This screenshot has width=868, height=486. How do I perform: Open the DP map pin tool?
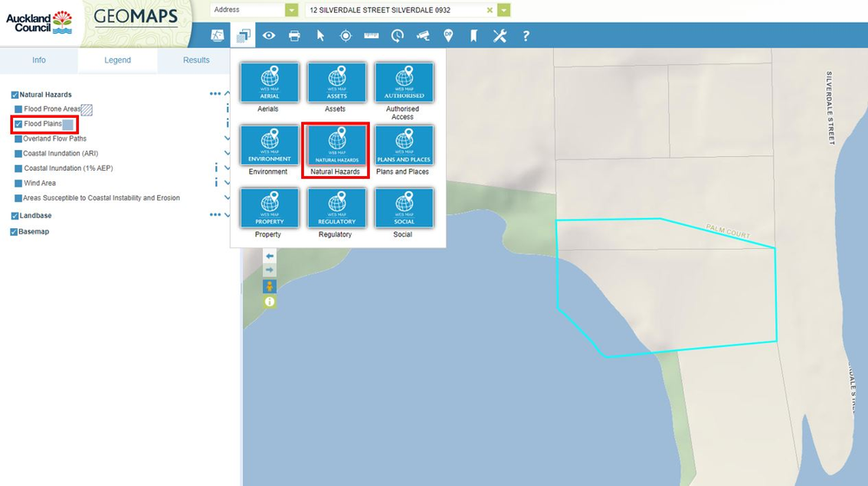coord(449,36)
